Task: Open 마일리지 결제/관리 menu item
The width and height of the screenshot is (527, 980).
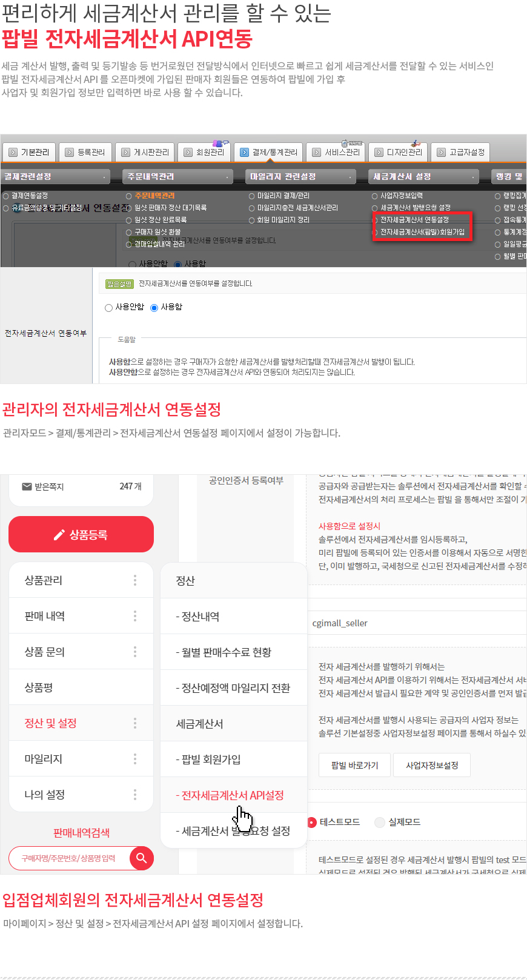Action: [283, 196]
